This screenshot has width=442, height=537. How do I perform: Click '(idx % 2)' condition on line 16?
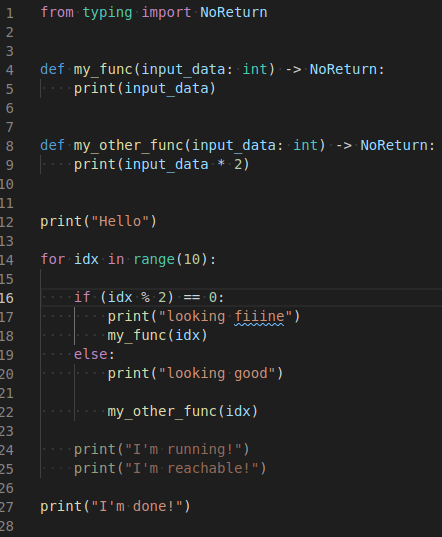point(137,298)
